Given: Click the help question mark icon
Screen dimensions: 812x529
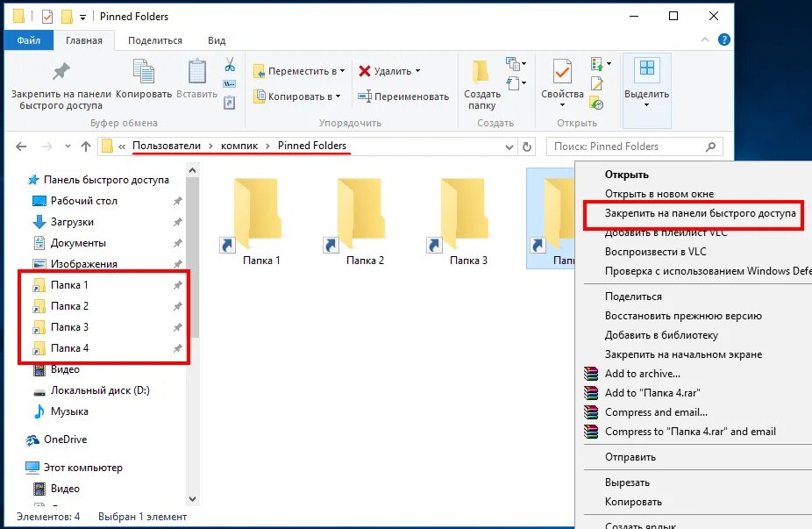Looking at the screenshot, I should tap(724, 39).
